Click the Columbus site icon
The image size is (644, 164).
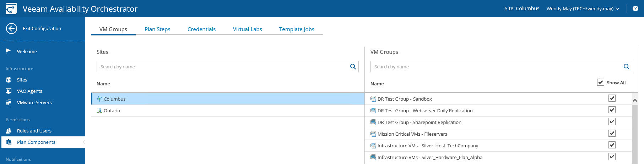(x=99, y=99)
